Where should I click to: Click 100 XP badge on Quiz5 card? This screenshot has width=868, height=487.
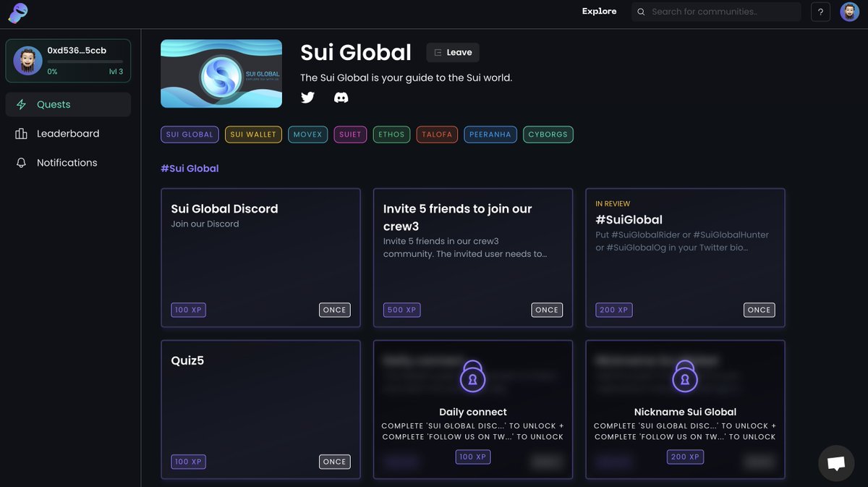(188, 462)
